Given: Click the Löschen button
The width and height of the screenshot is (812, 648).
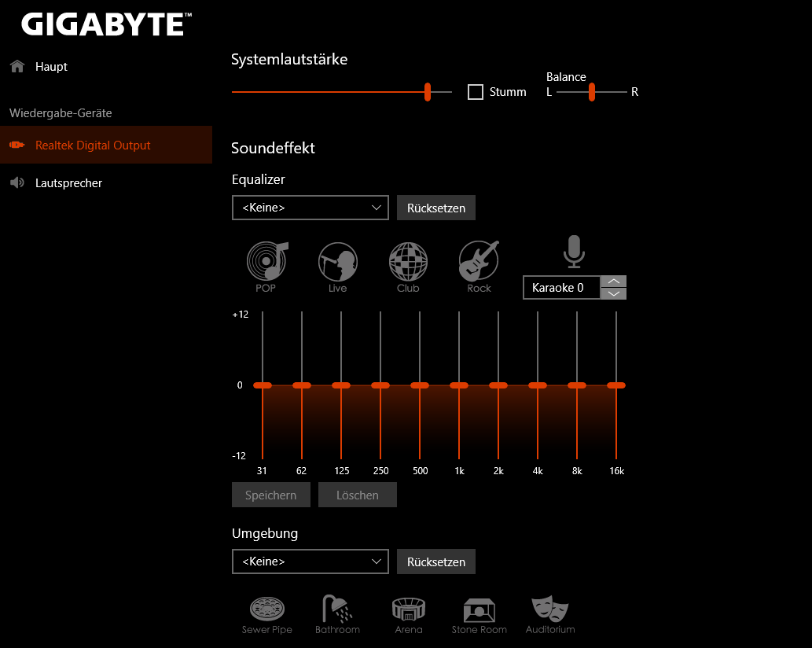Looking at the screenshot, I should click(x=358, y=495).
